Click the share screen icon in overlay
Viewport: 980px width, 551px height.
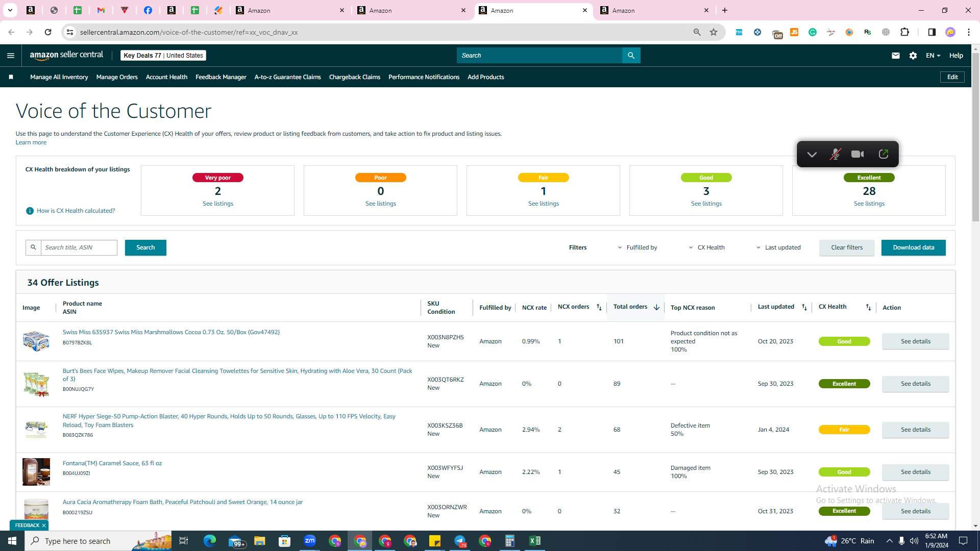point(884,154)
